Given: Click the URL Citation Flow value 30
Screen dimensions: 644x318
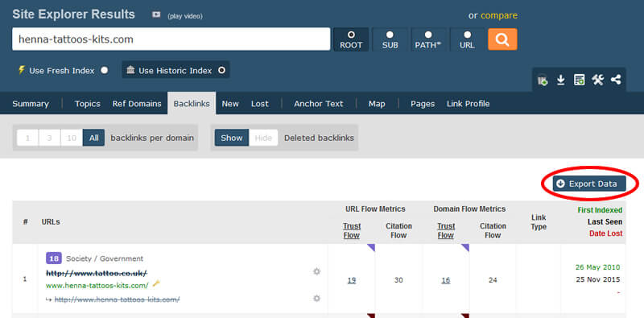Looking at the screenshot, I should click(x=398, y=281).
